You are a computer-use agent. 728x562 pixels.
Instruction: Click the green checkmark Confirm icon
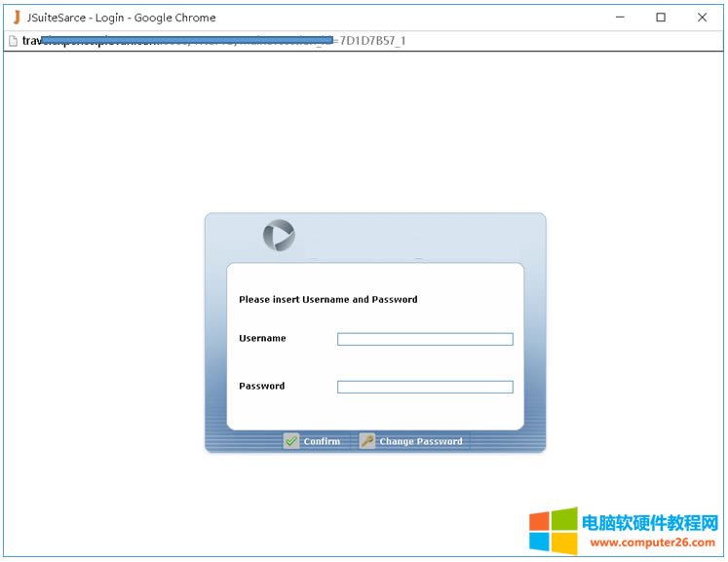(291, 441)
